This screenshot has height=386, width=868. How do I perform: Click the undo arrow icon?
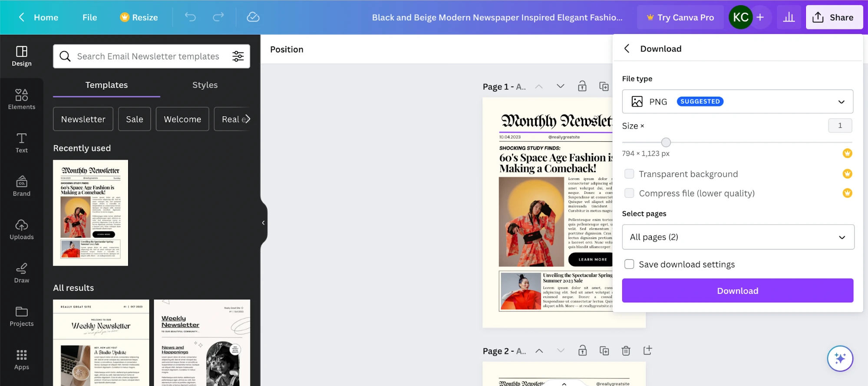(190, 17)
